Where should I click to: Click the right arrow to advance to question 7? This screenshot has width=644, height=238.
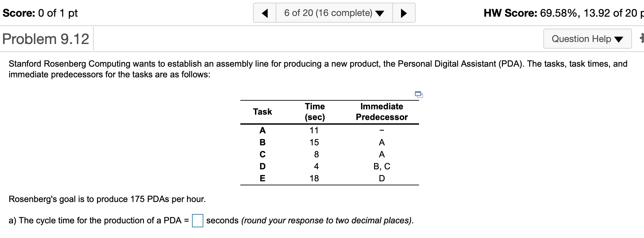coord(404,13)
